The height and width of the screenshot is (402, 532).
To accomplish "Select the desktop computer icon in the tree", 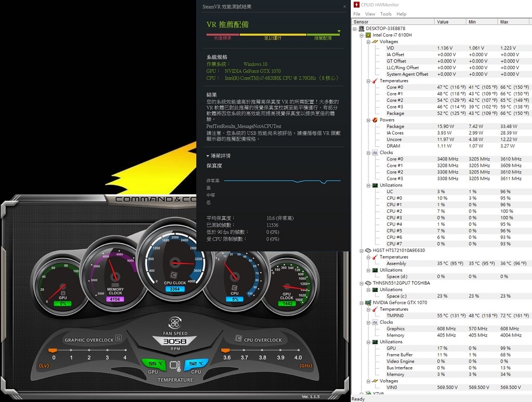I will tap(362, 29).
